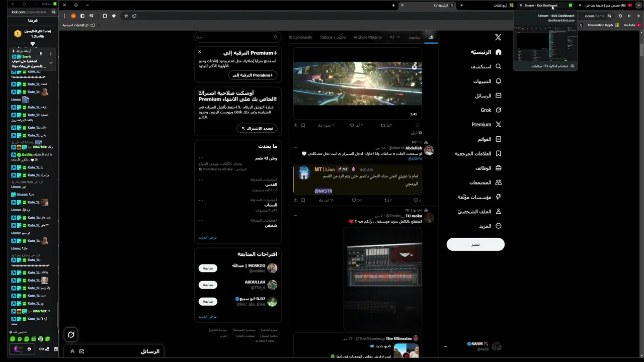Bookmark this page with the star icon
This screenshot has width=644, height=362.
126,16
